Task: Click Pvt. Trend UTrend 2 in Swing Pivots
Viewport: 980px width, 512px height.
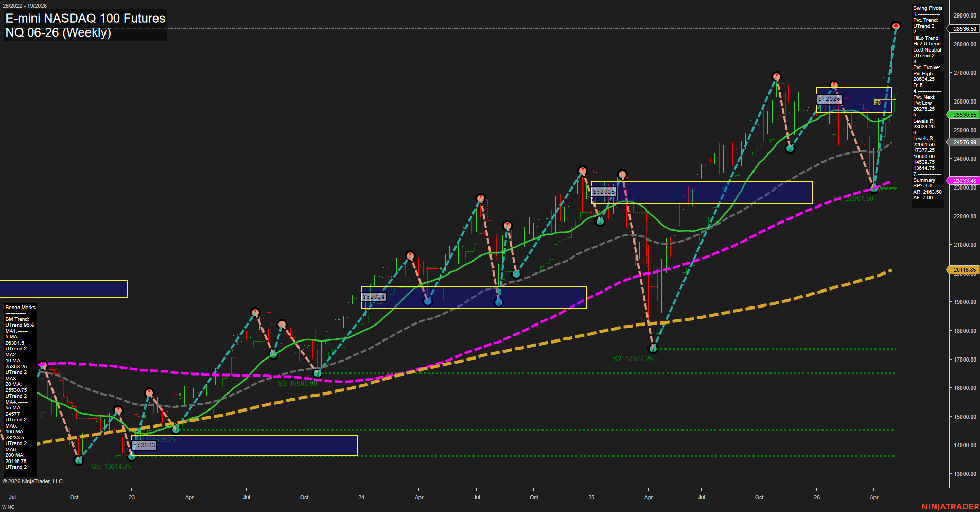Action: 925,23
